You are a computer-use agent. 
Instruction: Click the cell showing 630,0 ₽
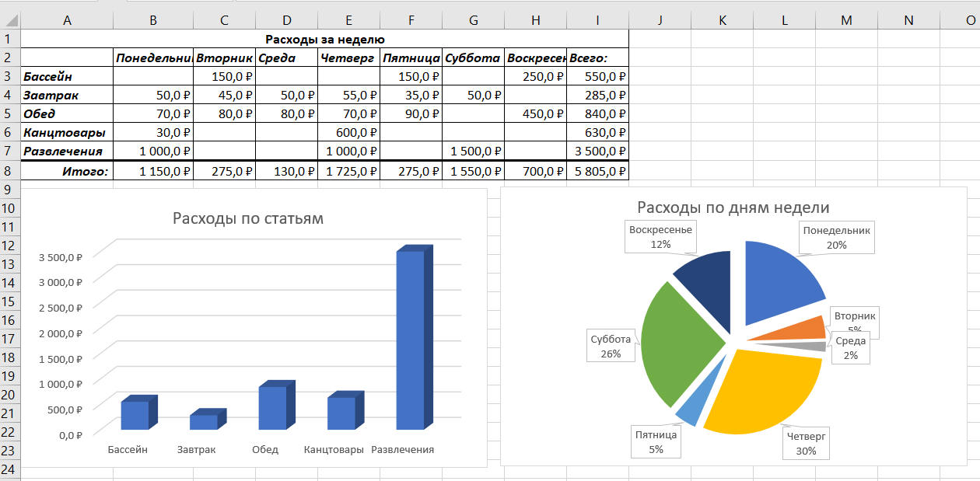(x=597, y=133)
